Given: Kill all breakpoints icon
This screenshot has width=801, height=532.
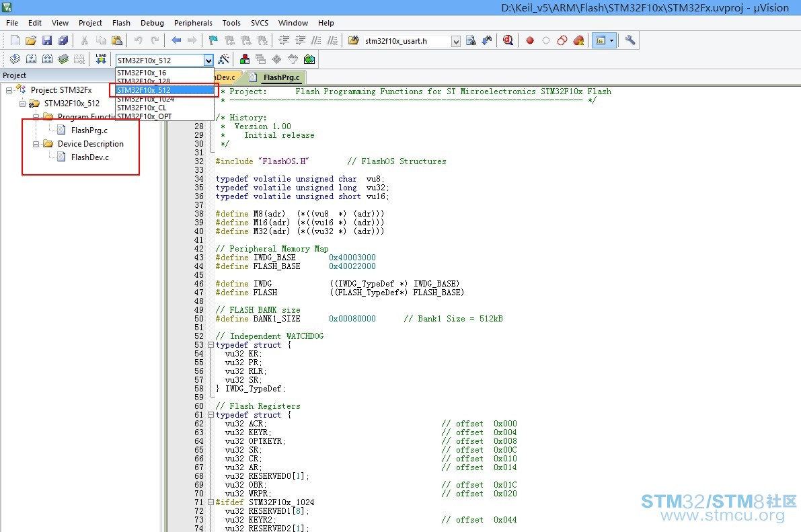Looking at the screenshot, I should pos(578,40).
